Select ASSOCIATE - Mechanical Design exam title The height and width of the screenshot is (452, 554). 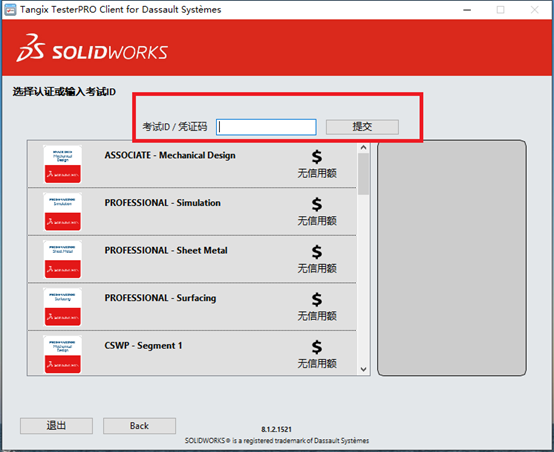pos(170,155)
